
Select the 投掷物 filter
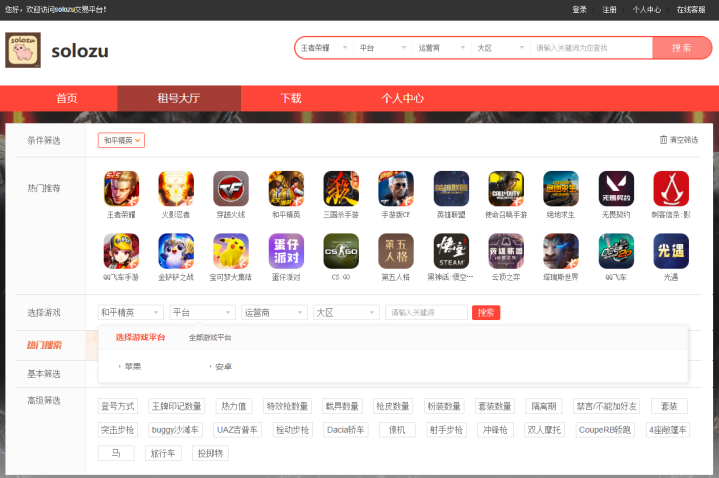(x=210, y=453)
